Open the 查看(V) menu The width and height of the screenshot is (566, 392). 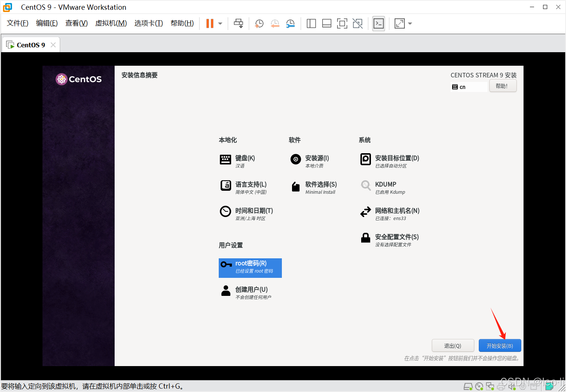76,23
